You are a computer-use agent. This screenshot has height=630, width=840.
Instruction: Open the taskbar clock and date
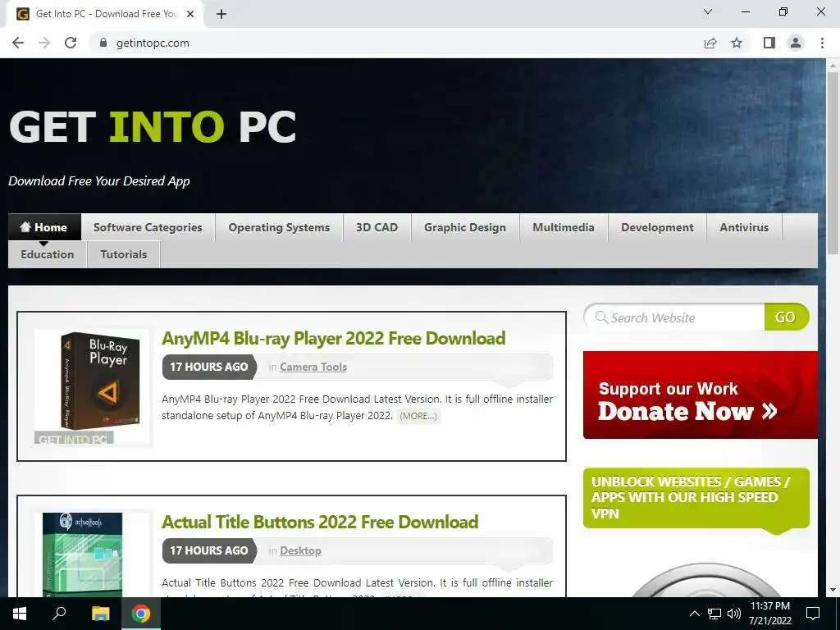(769, 614)
